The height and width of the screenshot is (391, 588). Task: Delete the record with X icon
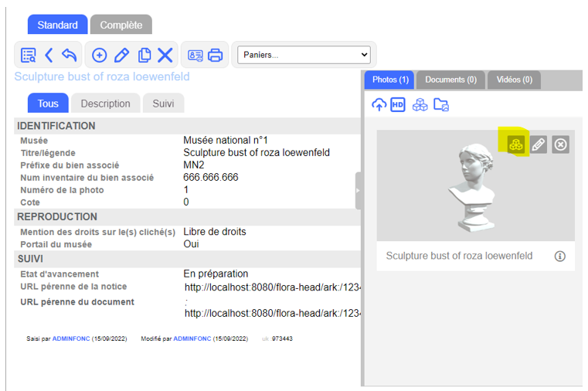point(165,55)
